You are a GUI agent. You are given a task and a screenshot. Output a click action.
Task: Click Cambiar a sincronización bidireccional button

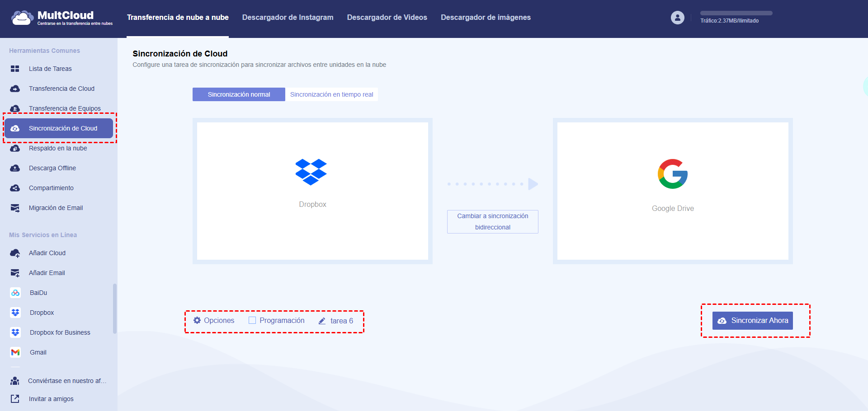click(493, 222)
